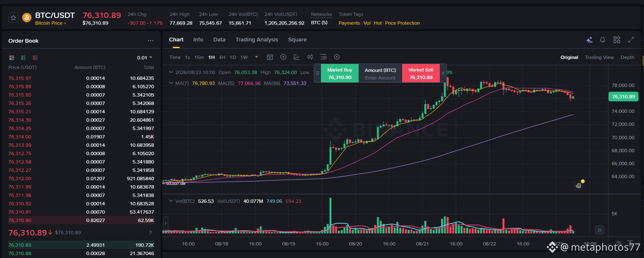The height and width of the screenshot is (258, 644).
Task: Click the orange Bitcoin coin logo
Action: 27,18
